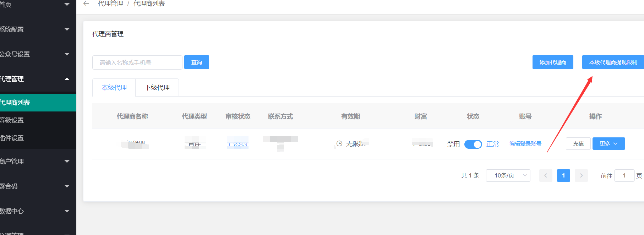Click the 前往 page number input

coord(624,175)
